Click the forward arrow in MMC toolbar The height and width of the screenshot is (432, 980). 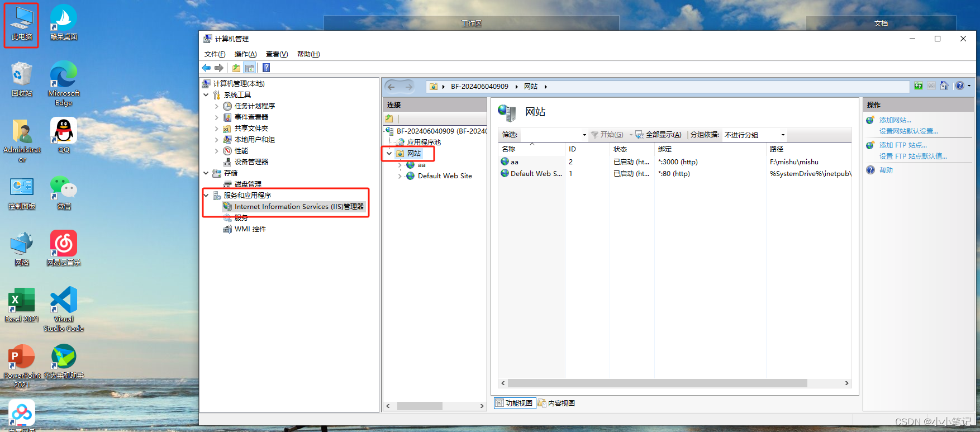pyautogui.click(x=219, y=68)
